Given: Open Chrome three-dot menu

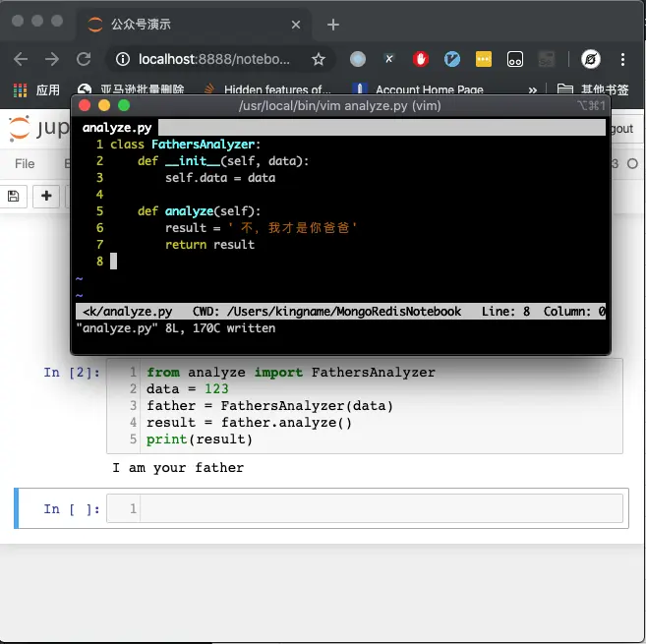Looking at the screenshot, I should (x=622, y=59).
